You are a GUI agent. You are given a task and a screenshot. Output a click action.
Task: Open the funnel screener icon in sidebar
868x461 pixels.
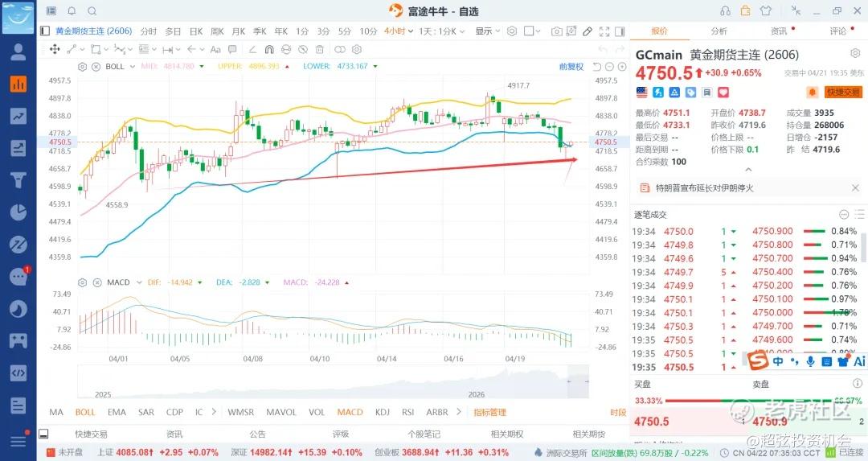[x=18, y=181]
